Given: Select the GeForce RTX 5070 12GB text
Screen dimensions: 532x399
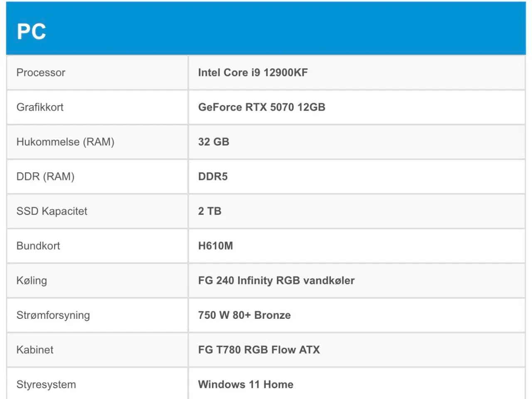Looking at the screenshot, I should tap(261, 107).
